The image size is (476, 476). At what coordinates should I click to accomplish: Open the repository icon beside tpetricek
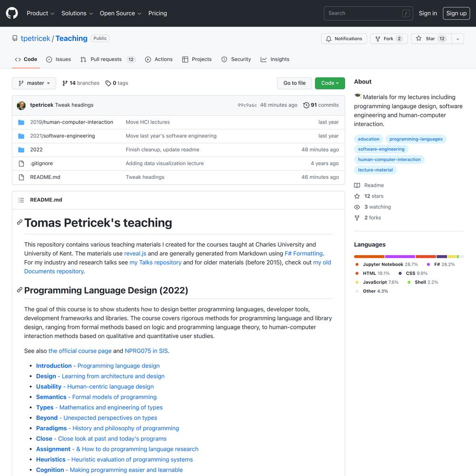pos(15,38)
